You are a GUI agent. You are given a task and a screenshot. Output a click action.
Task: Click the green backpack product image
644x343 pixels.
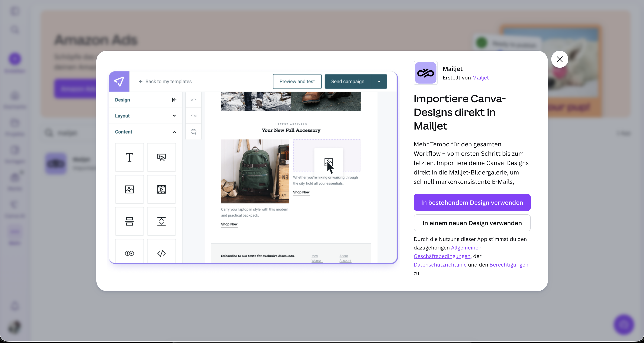tap(255, 171)
